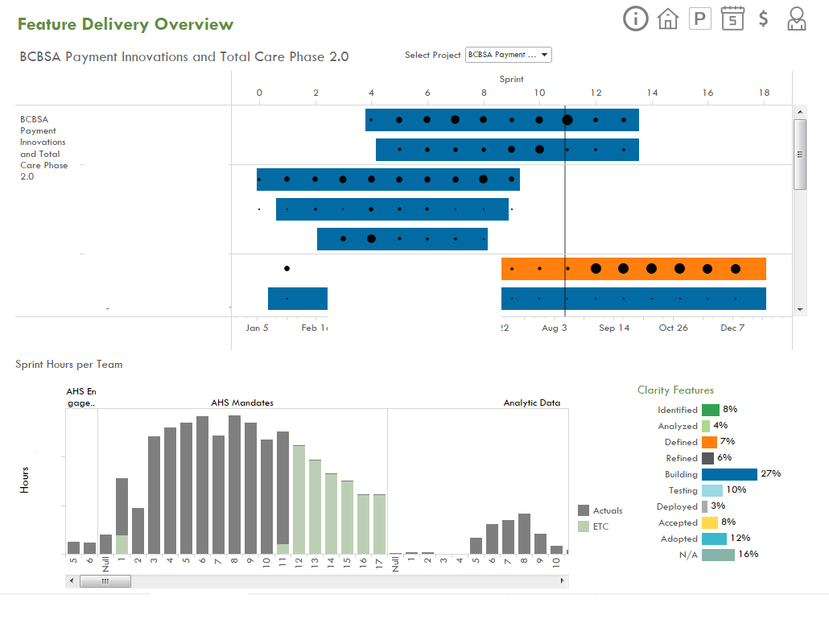Image resolution: width=829 pixels, height=644 pixels.
Task: Click the Dec 7 date axis label
Action: pyautogui.click(x=732, y=328)
